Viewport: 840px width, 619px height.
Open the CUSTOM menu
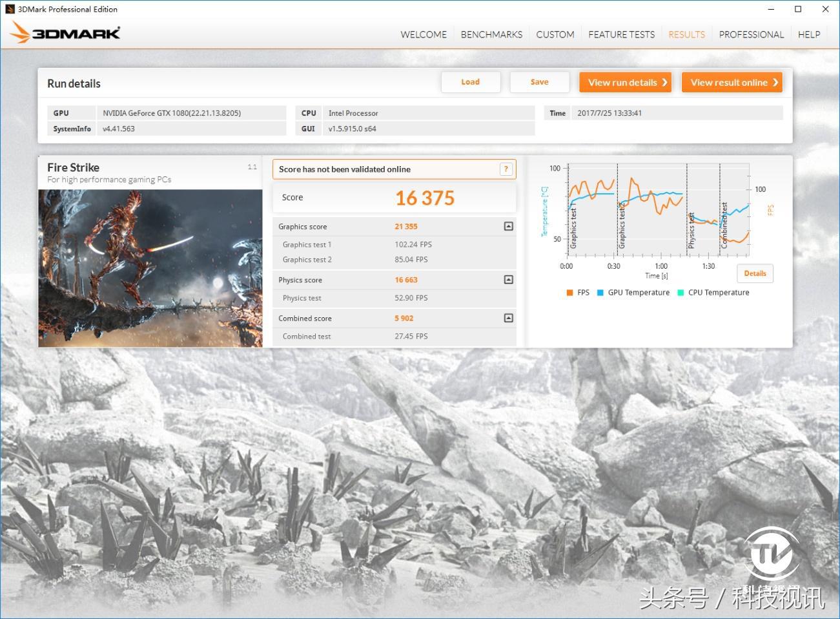coord(555,34)
